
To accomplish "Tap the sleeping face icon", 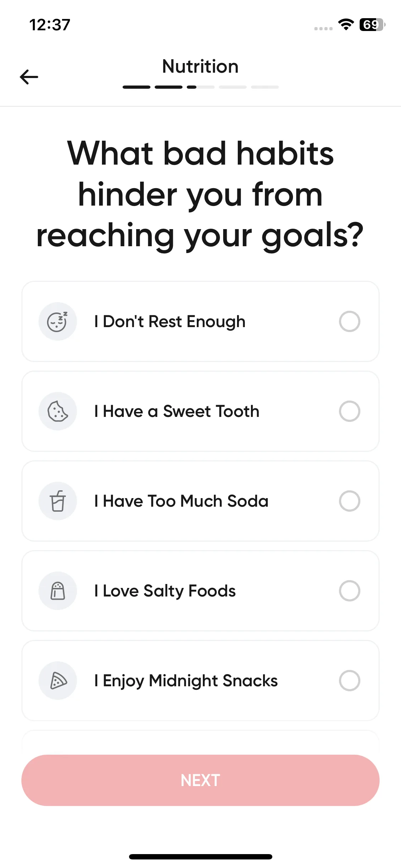I will 58,321.
